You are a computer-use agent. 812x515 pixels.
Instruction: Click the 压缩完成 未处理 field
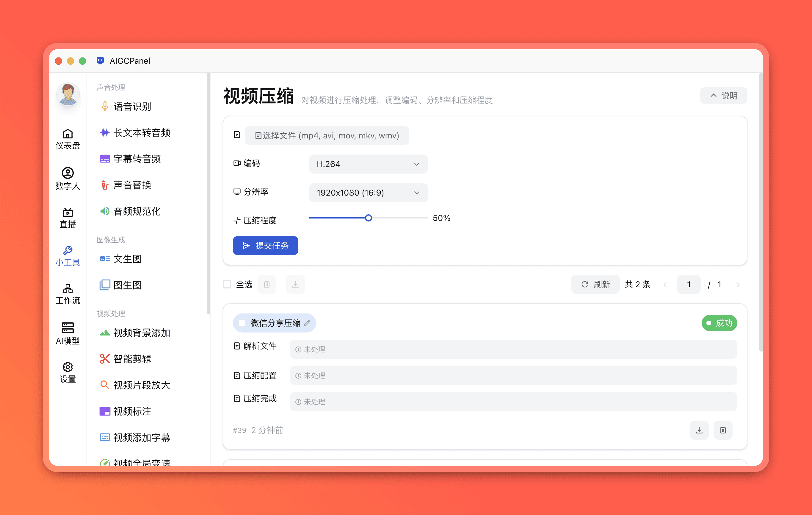513,402
